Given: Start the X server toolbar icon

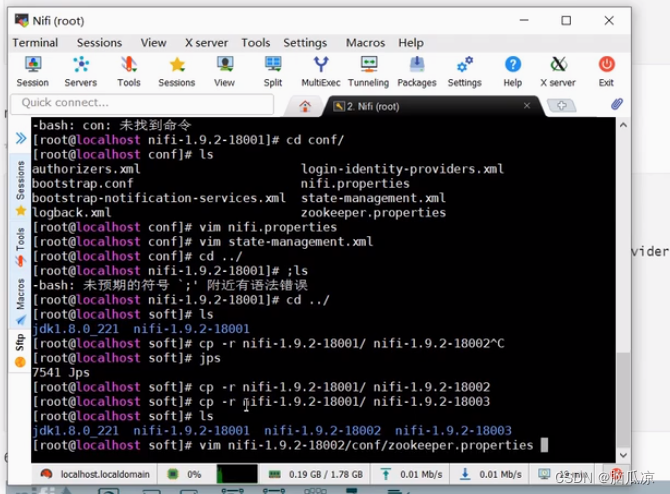Looking at the screenshot, I should tap(558, 71).
